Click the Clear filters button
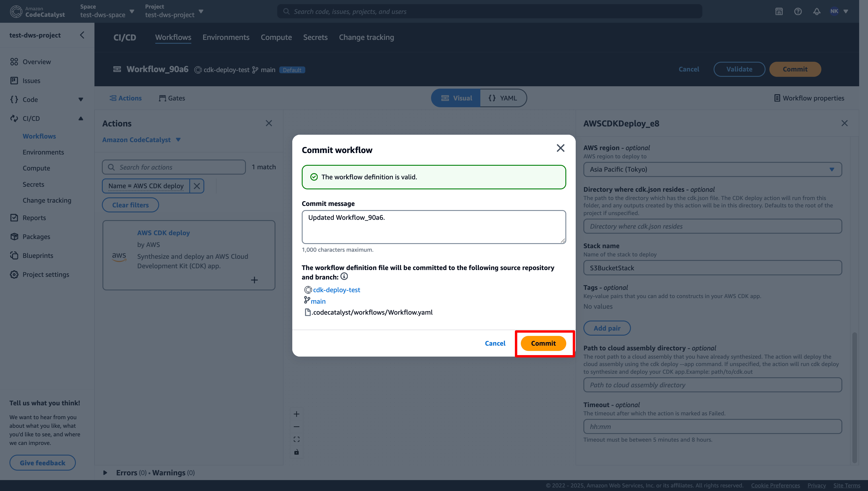Screen dimensions: 868x491 click(130, 205)
